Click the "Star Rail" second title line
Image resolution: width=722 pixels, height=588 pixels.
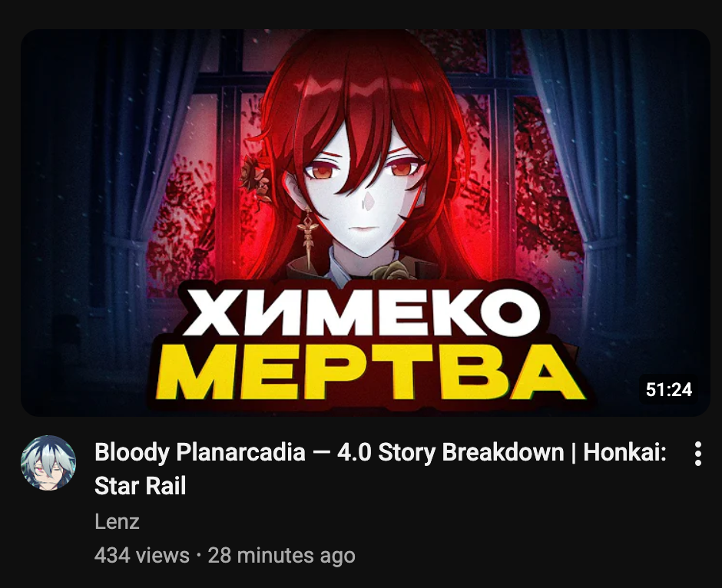140,486
